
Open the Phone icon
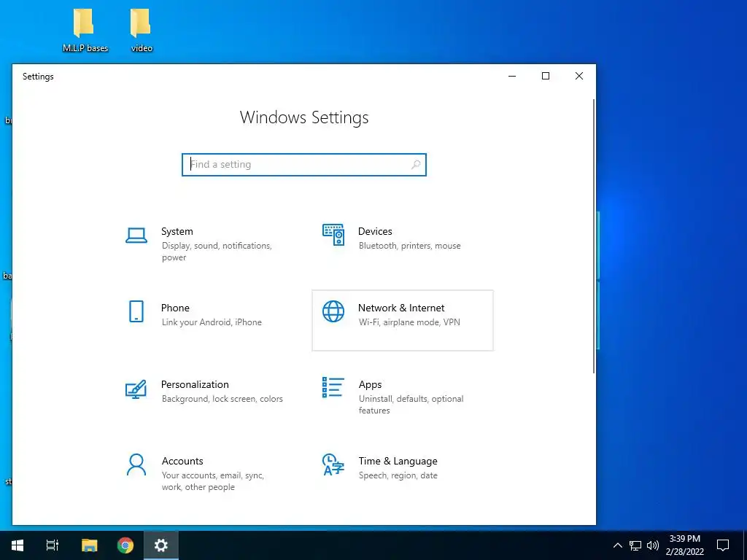coord(136,311)
